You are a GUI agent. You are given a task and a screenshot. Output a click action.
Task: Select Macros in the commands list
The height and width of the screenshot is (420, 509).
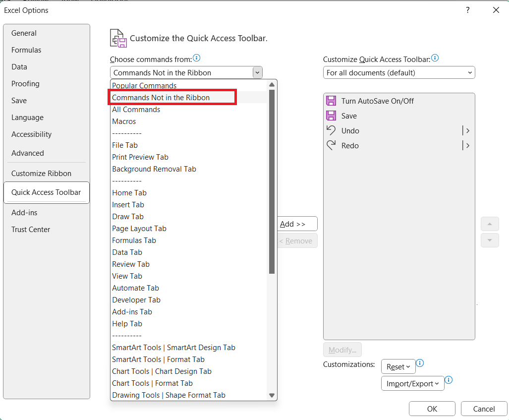point(124,121)
